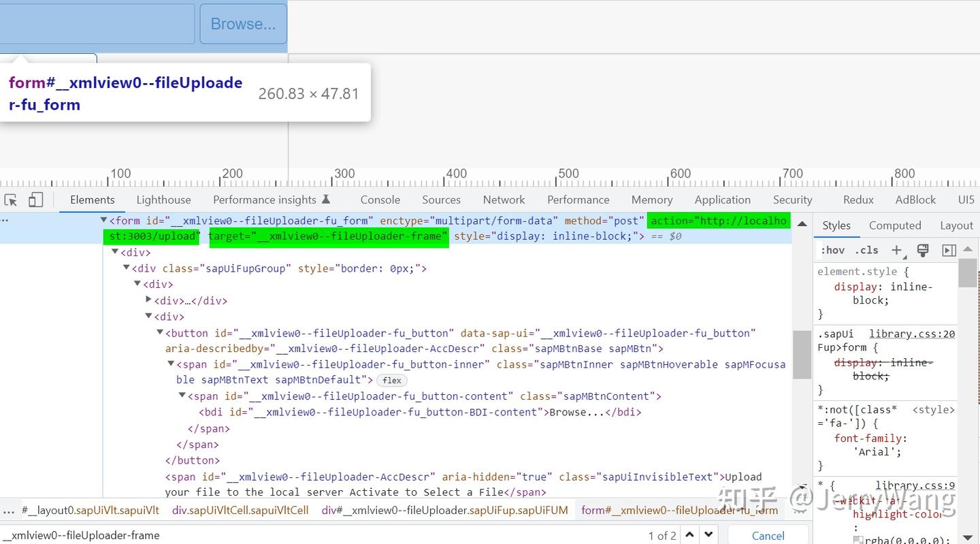Image resolution: width=980 pixels, height=544 pixels.
Task: Click the flex badge on span element
Action: [x=392, y=381]
